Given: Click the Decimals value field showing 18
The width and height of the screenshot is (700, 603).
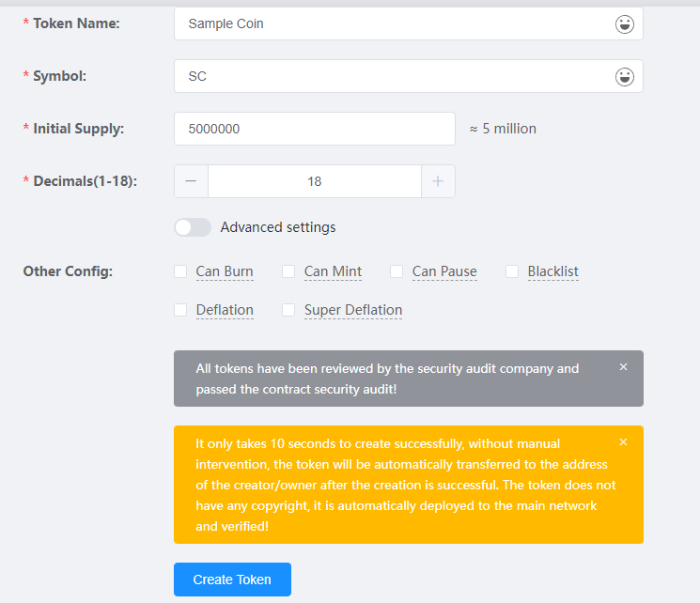Looking at the screenshot, I should pyautogui.click(x=314, y=181).
